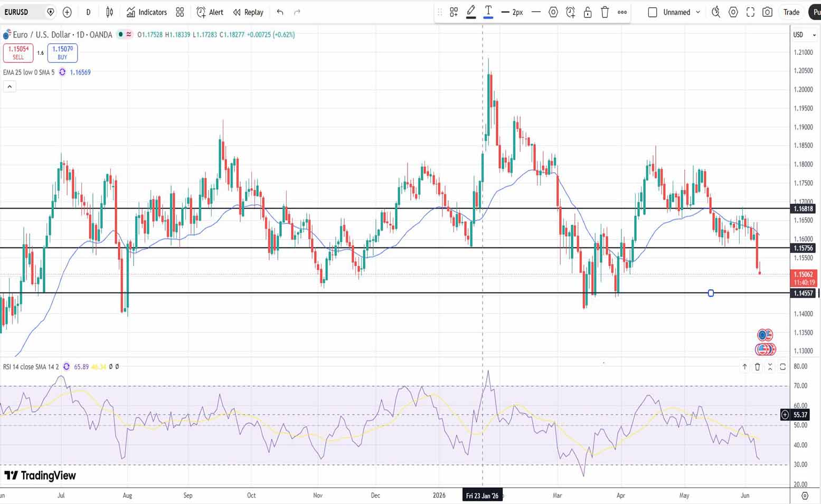The height and width of the screenshot is (504, 821).
Task: Open quick search with the lightning magnifier icon
Action: point(716,12)
